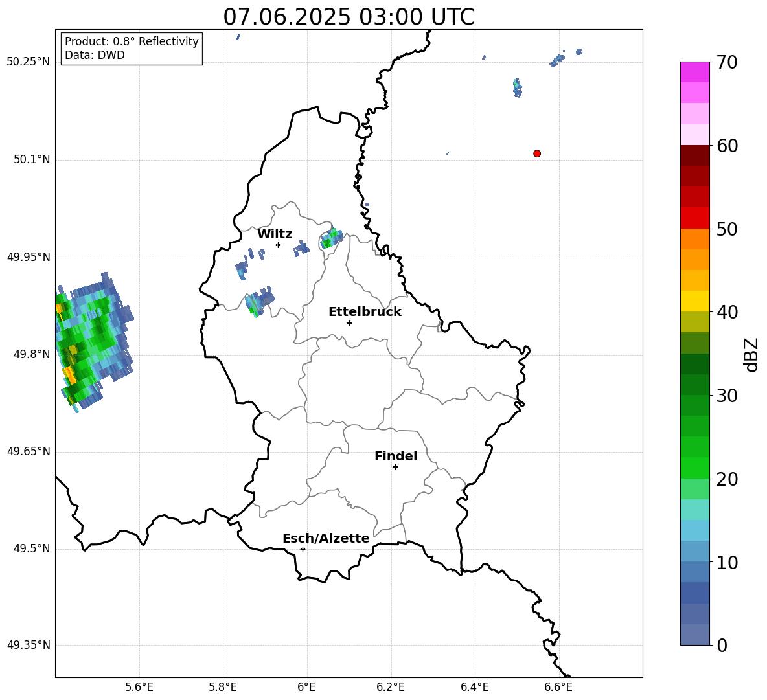Image resolution: width=767 pixels, height=700 pixels.
Task: Click the 5.8°E longitude label
Action: 223,687
